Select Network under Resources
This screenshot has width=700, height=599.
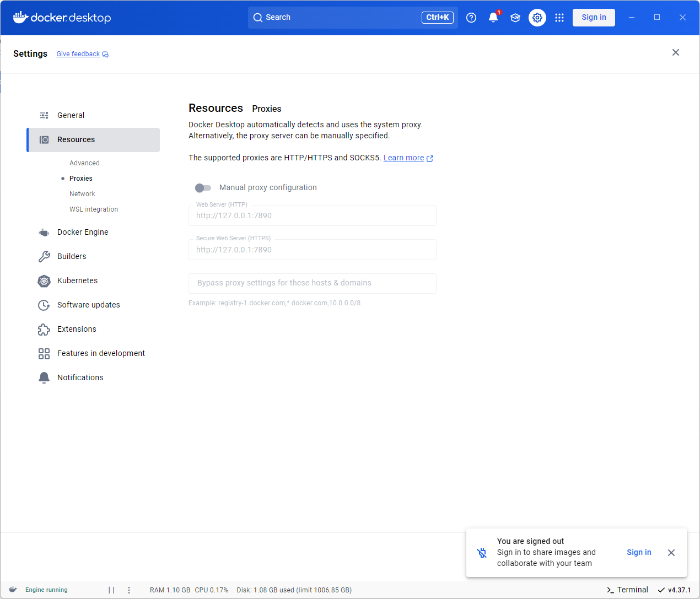click(82, 194)
